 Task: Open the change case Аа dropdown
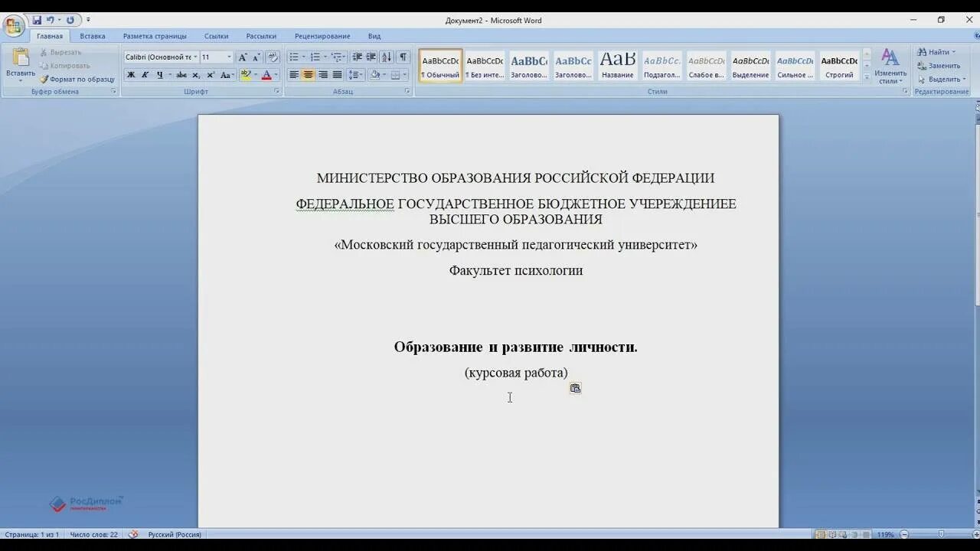227,75
